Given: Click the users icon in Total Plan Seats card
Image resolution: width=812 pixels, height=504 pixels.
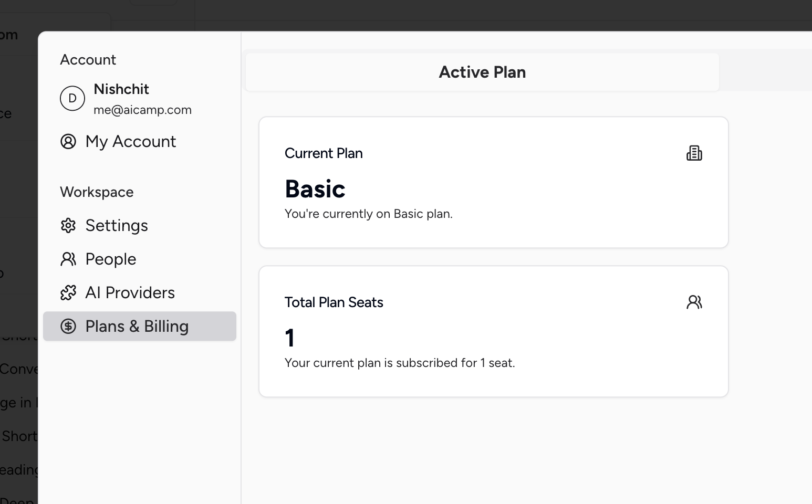Looking at the screenshot, I should coord(694,302).
